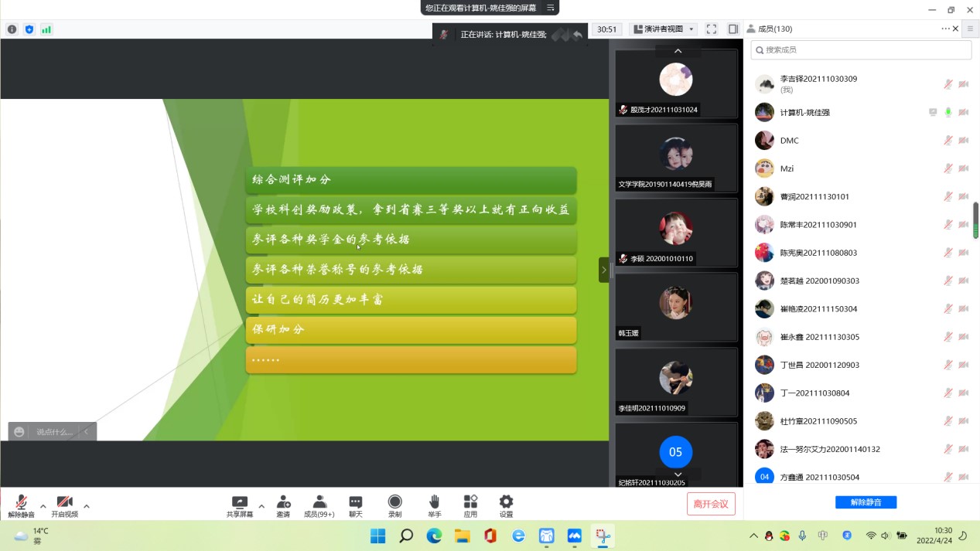Select 殷茂才202111031024 video thumbnail
Screen dimensions: 980x551
tap(677, 84)
